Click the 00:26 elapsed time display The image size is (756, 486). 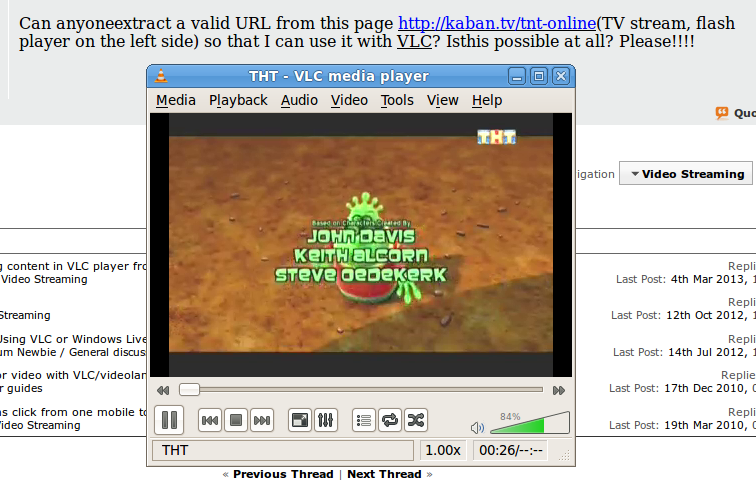point(511,450)
